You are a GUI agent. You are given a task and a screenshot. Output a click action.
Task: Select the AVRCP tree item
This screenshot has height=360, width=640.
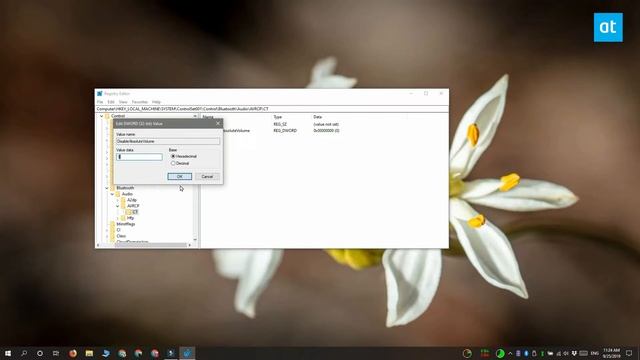click(x=133, y=206)
